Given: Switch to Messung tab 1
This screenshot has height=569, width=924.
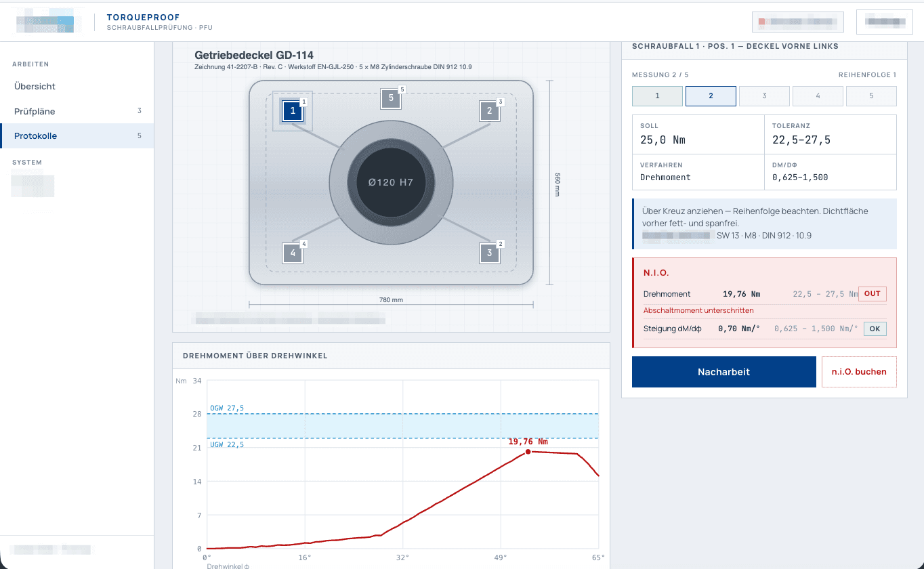Looking at the screenshot, I should [x=657, y=96].
